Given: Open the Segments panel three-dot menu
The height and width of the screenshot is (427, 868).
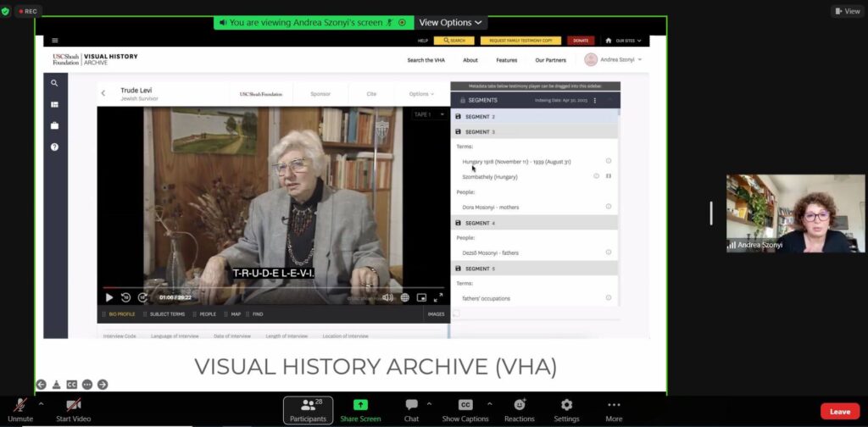Looking at the screenshot, I should click(x=594, y=101).
